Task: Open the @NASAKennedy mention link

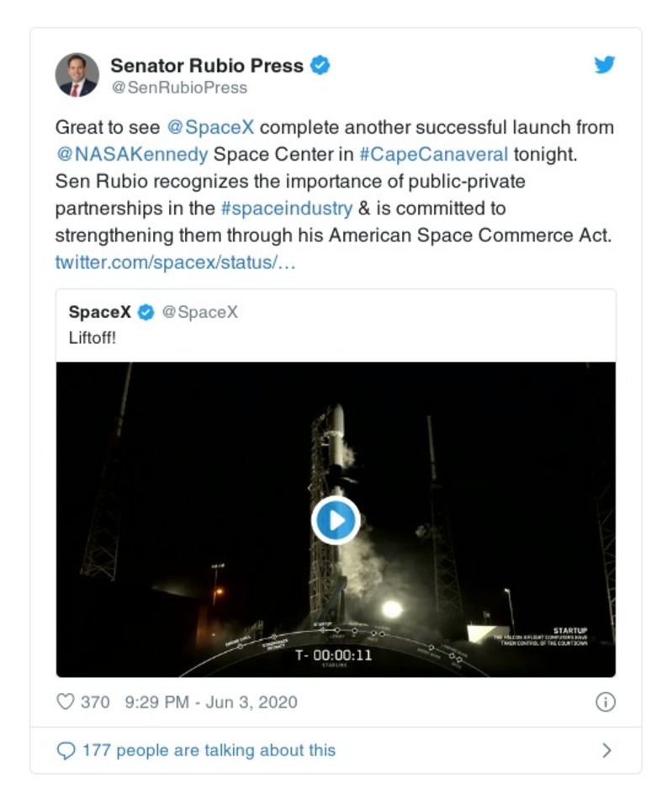Action: coord(131,154)
